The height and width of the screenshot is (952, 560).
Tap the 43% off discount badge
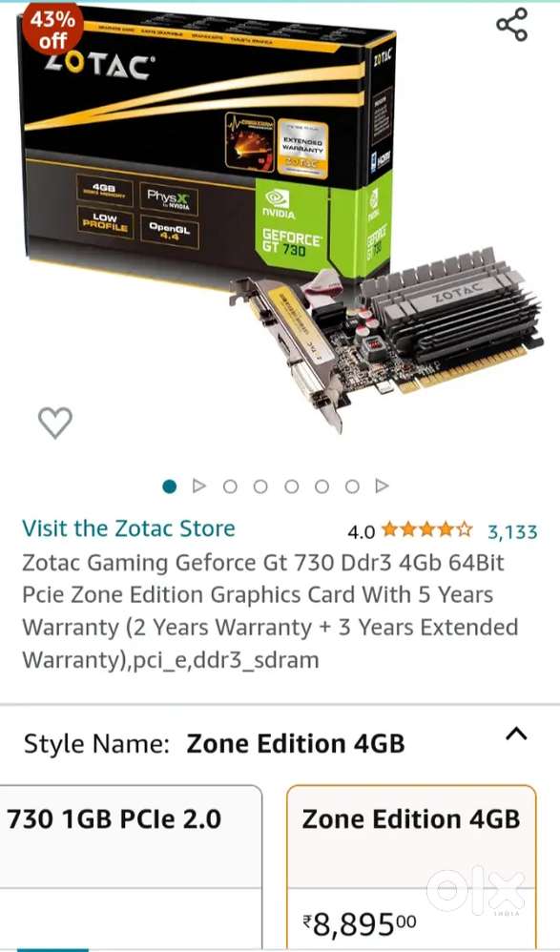pos(52,30)
